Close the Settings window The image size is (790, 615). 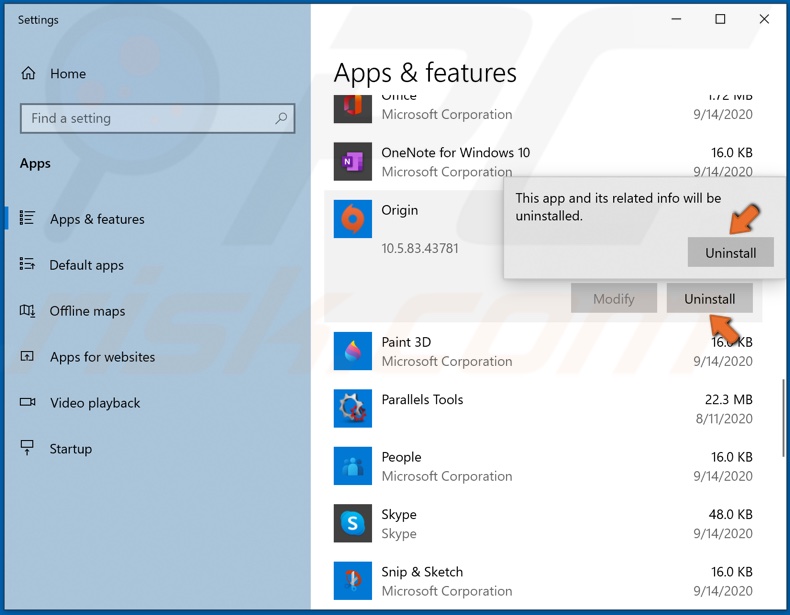(x=764, y=19)
